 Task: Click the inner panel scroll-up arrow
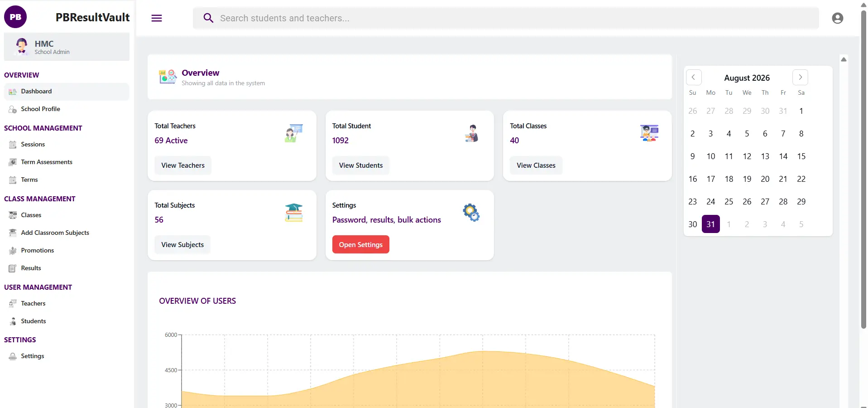[x=844, y=59]
